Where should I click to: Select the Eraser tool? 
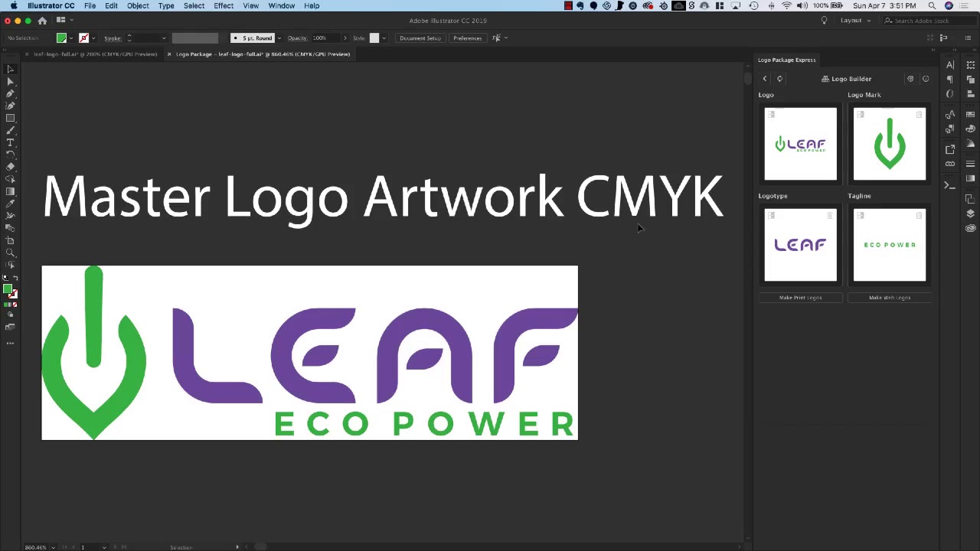tap(10, 167)
